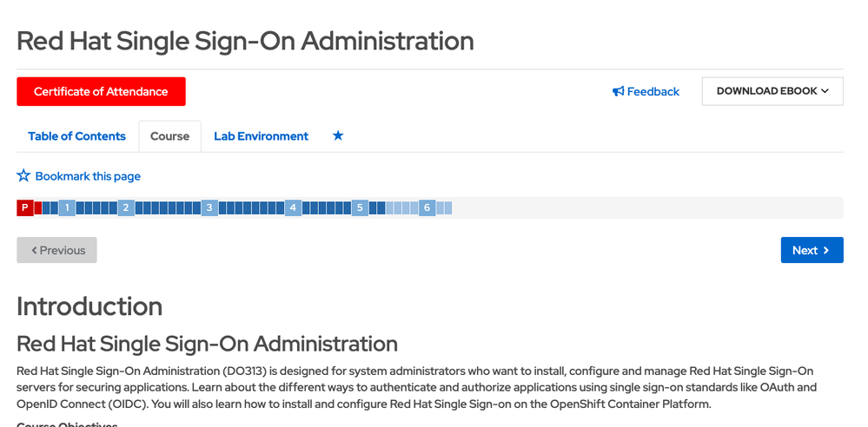Screen dimensions: 868x427
Task: Click the Next button
Action: pos(811,250)
